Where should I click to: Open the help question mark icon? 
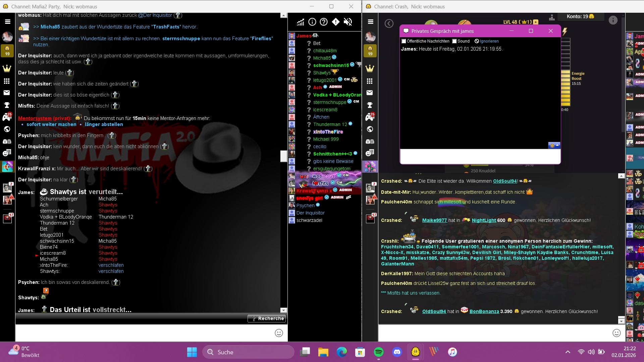tap(324, 22)
